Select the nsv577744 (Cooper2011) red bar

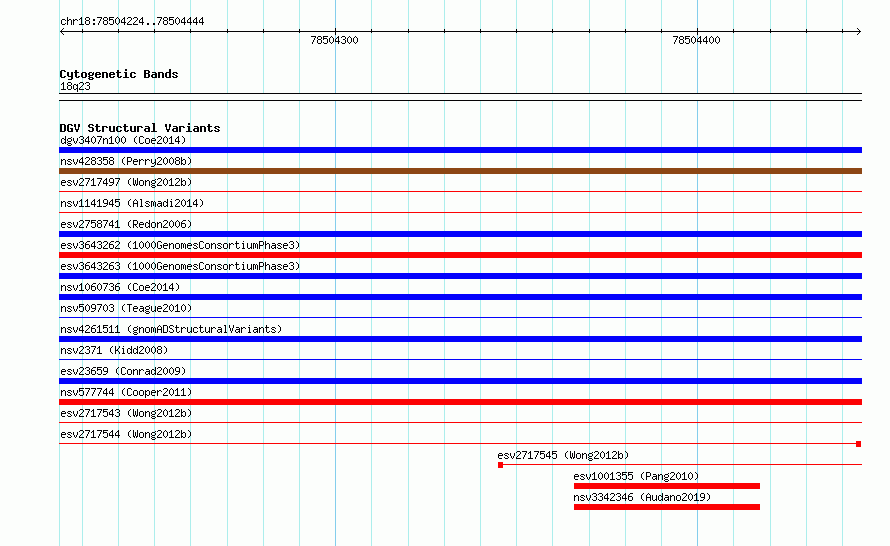pos(460,402)
